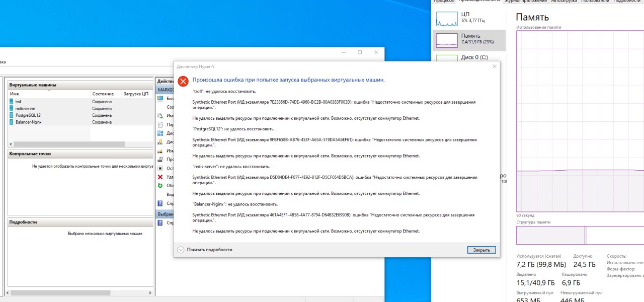Open the Virtual Switch Manager icon
Viewport: 644px width, 302px height.
click(x=160, y=133)
